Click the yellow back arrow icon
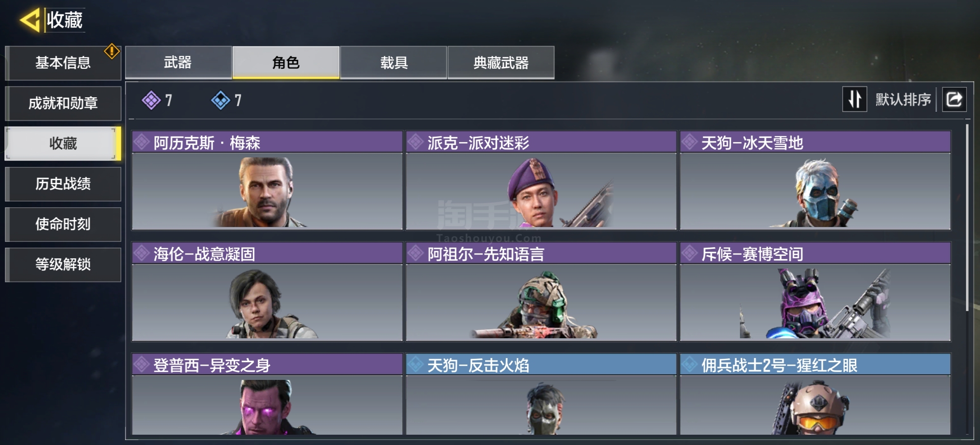The height and width of the screenshot is (445, 980). 30,20
